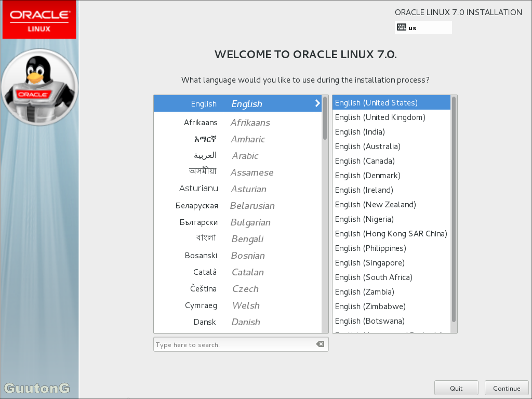Image resolution: width=532 pixels, height=399 pixels.
Task: Click the Oracle Linux logo
Action: [39, 20]
